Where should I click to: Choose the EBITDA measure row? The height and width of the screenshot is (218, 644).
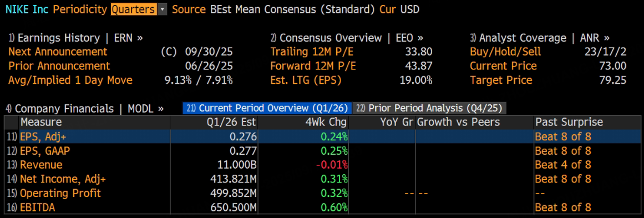(x=322, y=207)
